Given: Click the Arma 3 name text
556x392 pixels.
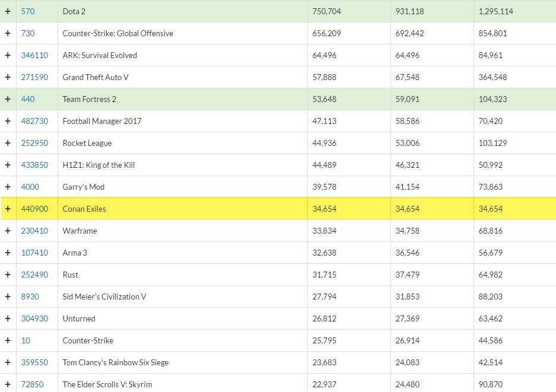Looking at the screenshot, I should coord(74,253).
